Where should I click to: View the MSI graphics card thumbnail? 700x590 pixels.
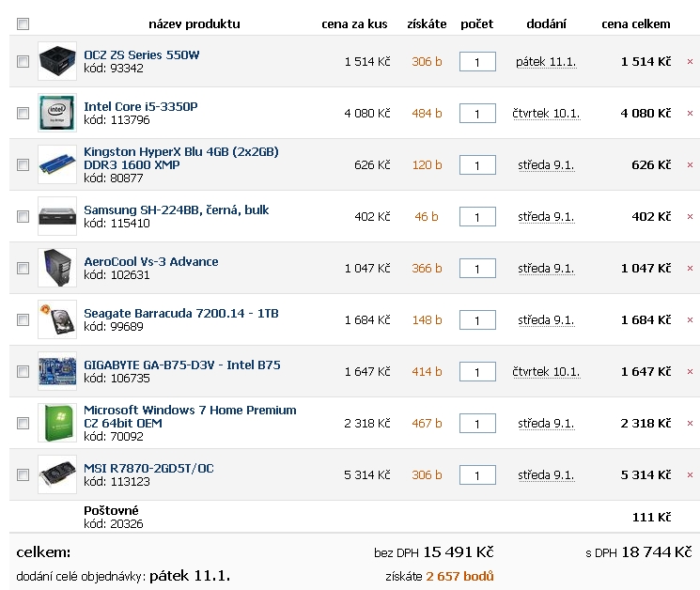coord(57,474)
